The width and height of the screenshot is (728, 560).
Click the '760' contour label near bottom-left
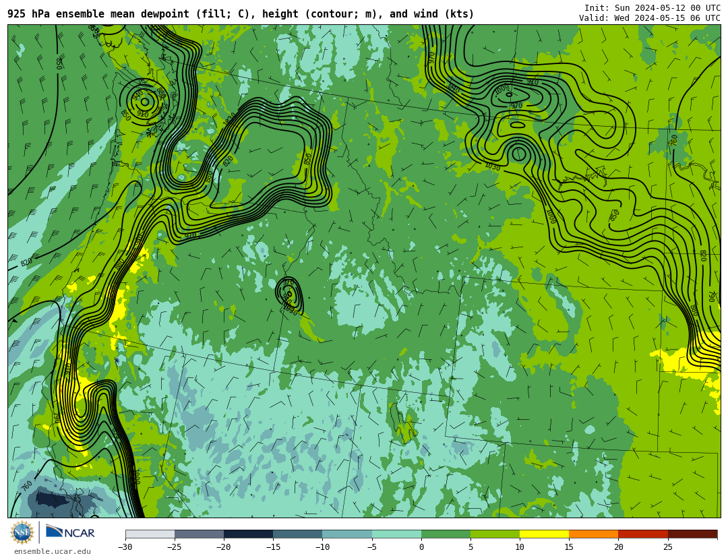pos(26,486)
